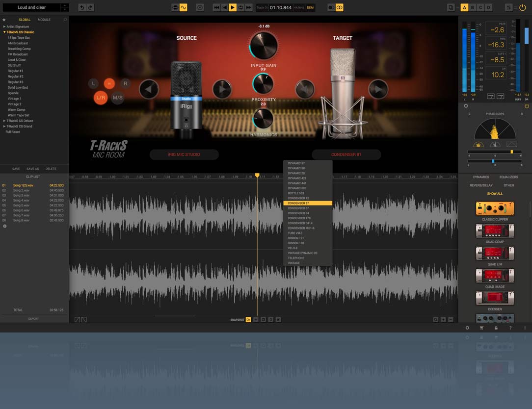The width and height of the screenshot is (532, 409).
Task: Click the lock icon in the bottom bar
Action: pos(496,328)
